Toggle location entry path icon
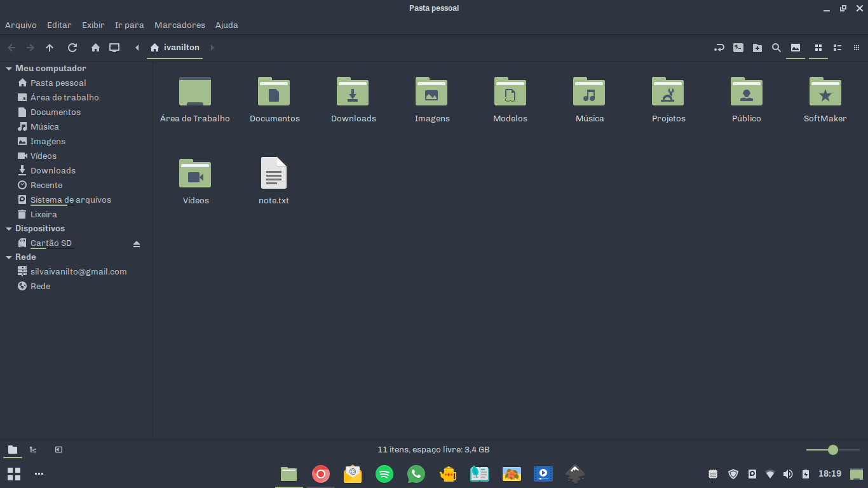Image resolution: width=868 pixels, height=488 pixels. point(719,48)
